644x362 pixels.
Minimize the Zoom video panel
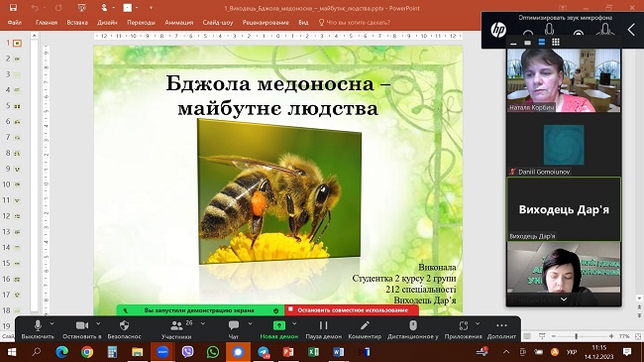click(513, 43)
